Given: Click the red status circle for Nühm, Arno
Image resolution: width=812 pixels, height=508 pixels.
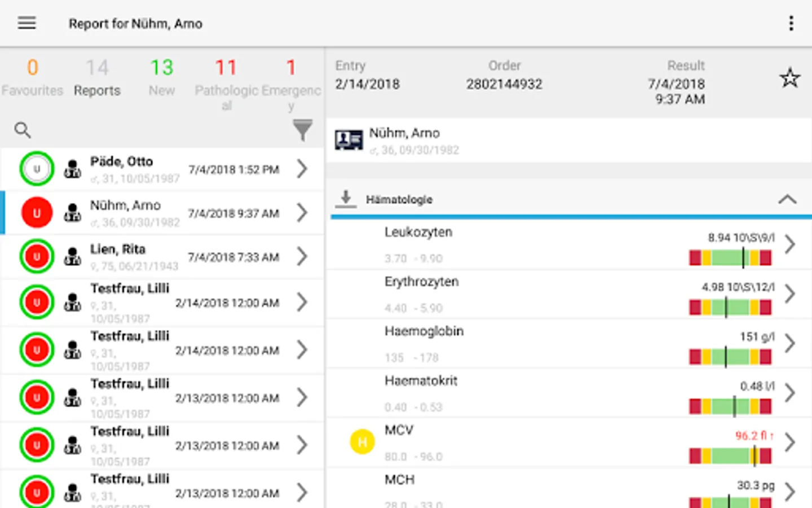Looking at the screenshot, I should (x=37, y=213).
